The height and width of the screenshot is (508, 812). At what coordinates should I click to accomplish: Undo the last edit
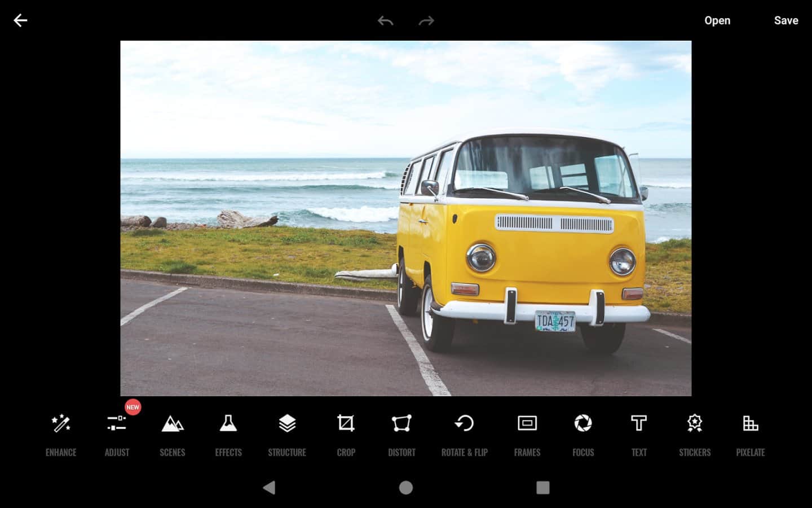click(386, 21)
